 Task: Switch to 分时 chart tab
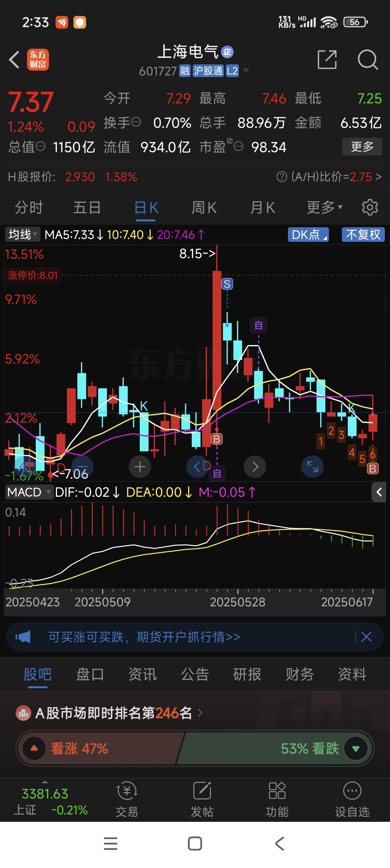coord(29,207)
